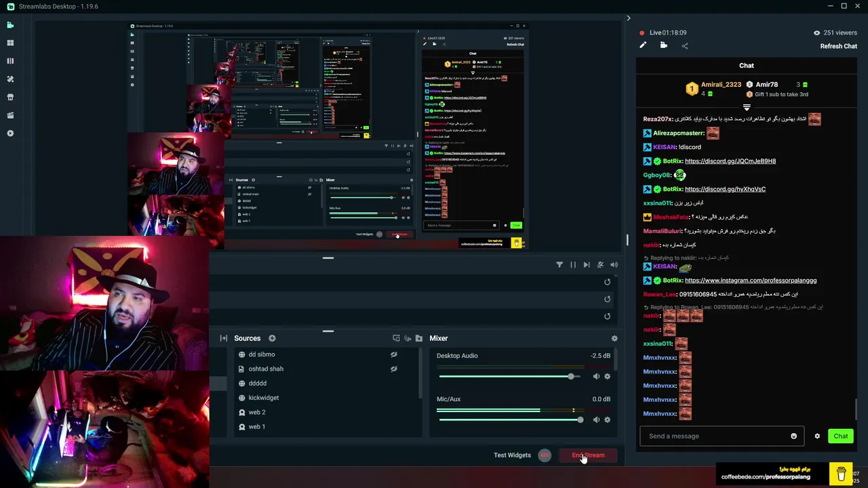
Task: Adjust the Mic/Aux volume slider
Action: coord(509,420)
